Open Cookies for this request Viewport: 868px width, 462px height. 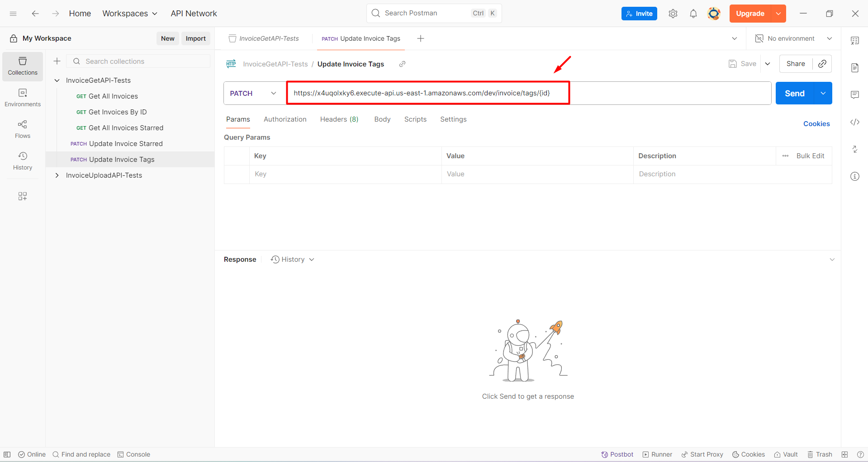[816, 123]
